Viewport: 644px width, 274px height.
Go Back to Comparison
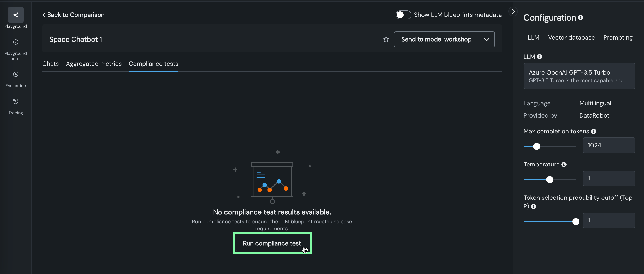(74, 15)
